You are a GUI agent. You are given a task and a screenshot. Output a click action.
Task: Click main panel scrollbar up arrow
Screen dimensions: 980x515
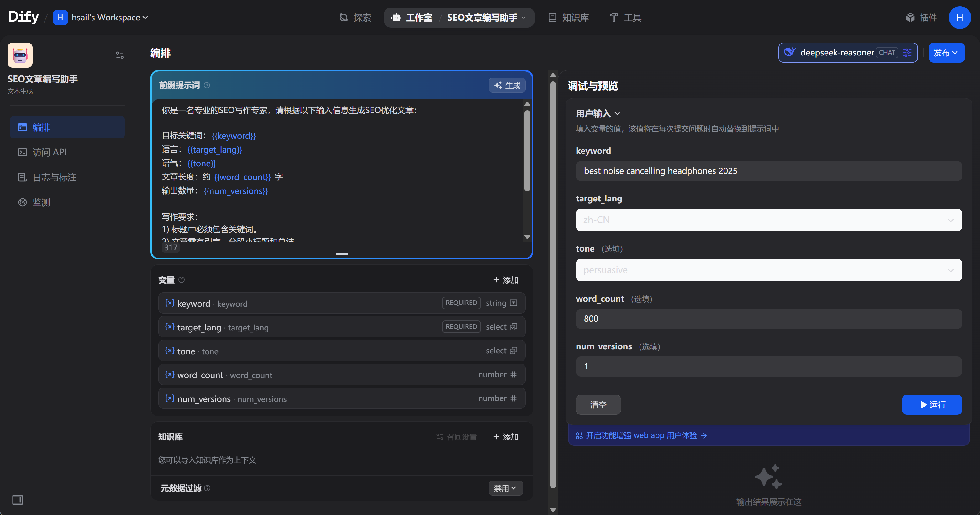point(553,75)
